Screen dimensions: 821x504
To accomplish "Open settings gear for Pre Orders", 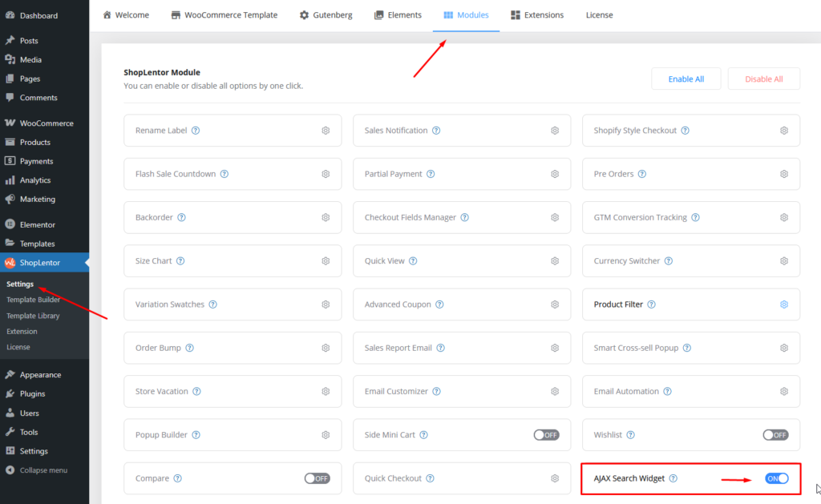I will point(784,174).
